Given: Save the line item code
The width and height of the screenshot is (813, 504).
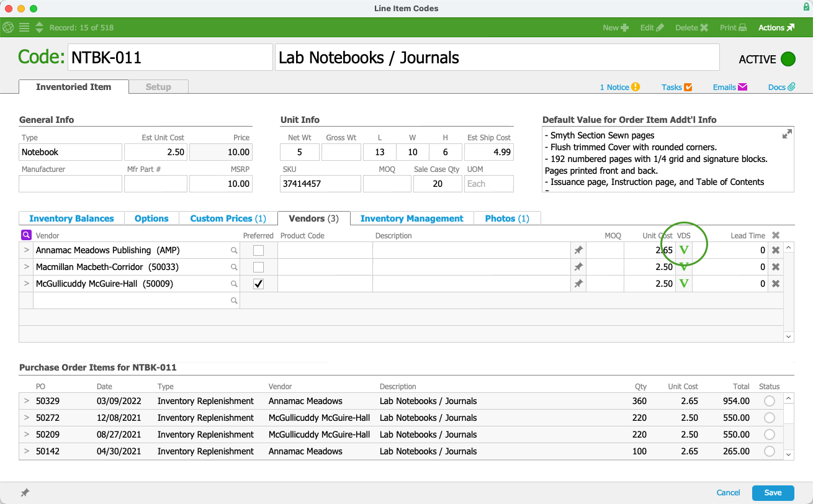Looking at the screenshot, I should (773, 493).
